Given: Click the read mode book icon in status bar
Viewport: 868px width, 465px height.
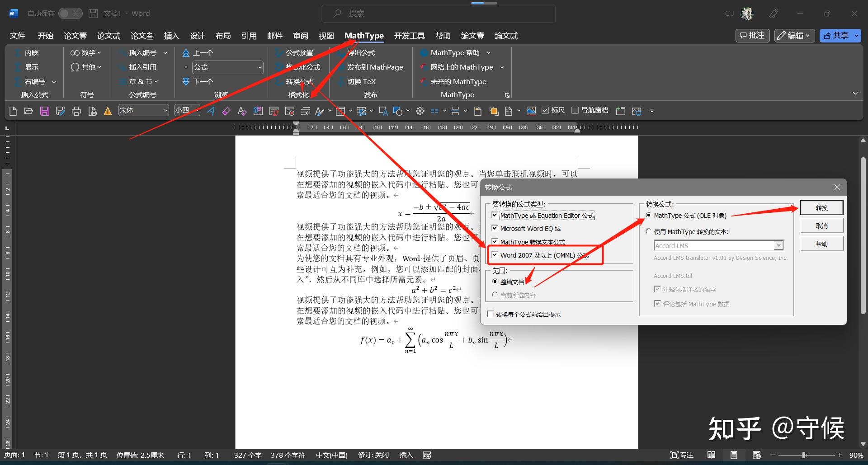Looking at the screenshot, I should click(711, 455).
